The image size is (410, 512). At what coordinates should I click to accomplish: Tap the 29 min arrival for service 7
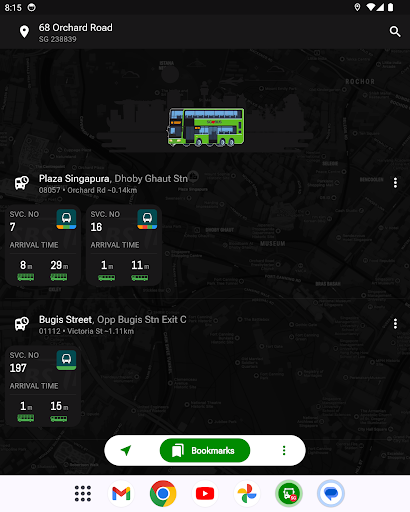tap(59, 270)
